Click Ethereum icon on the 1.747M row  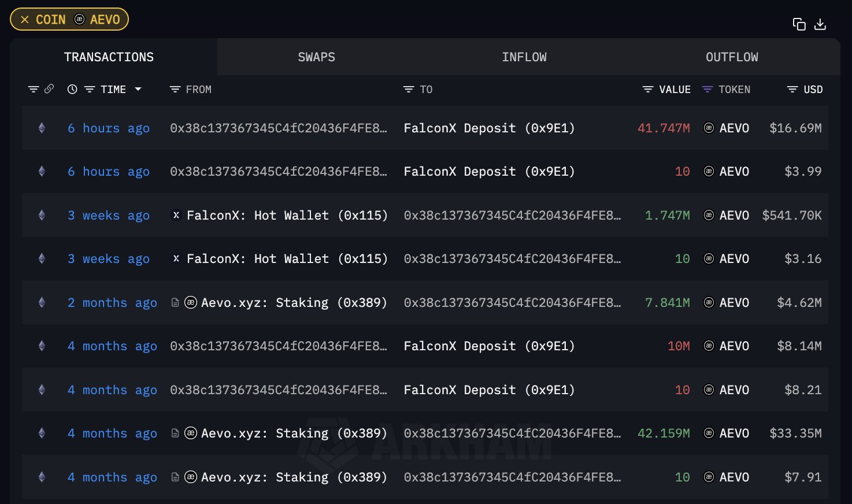[42, 215]
